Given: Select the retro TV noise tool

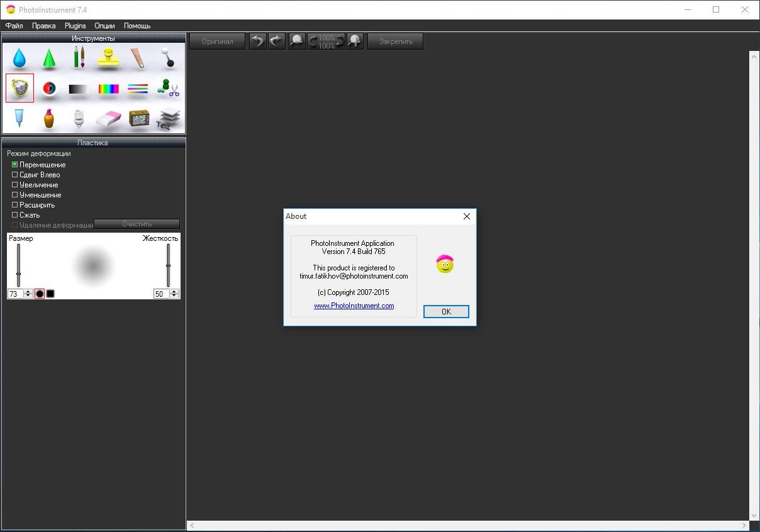Looking at the screenshot, I should point(138,118).
